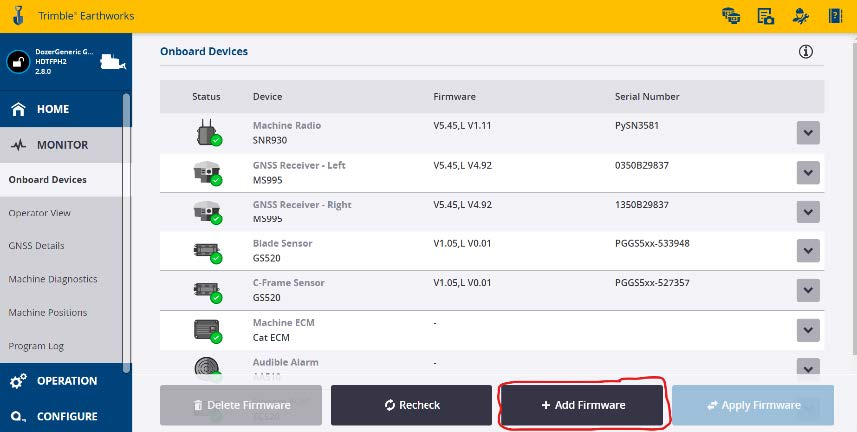Open GNSS Details page

pos(36,246)
